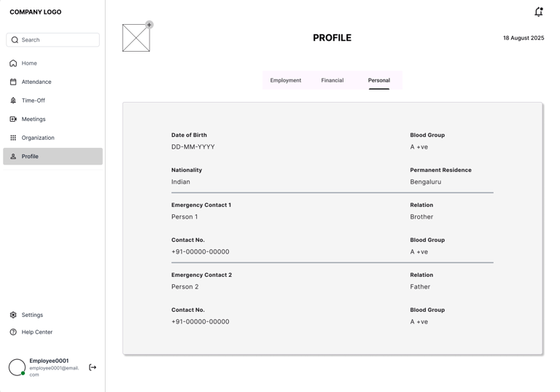Switch to the Employment tab
Image resolution: width=560 pixels, height=392 pixels.
click(x=286, y=80)
